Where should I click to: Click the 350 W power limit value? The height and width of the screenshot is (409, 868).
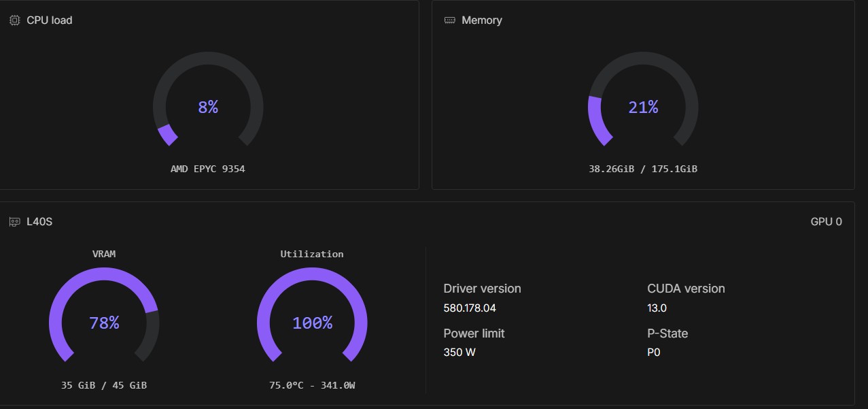[x=459, y=353]
